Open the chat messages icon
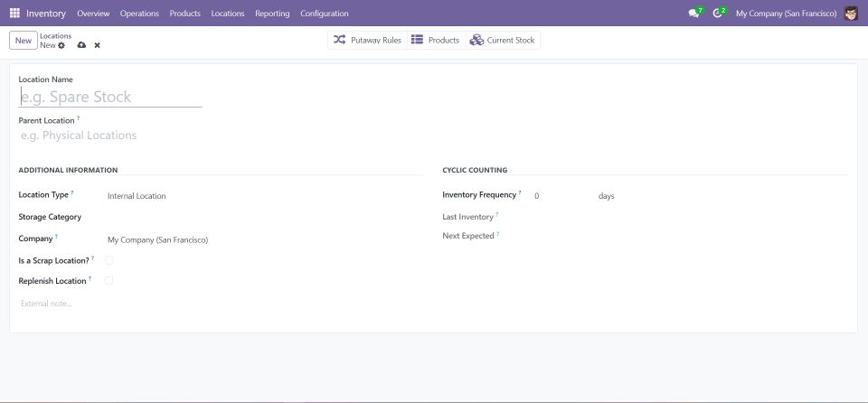 694,14
